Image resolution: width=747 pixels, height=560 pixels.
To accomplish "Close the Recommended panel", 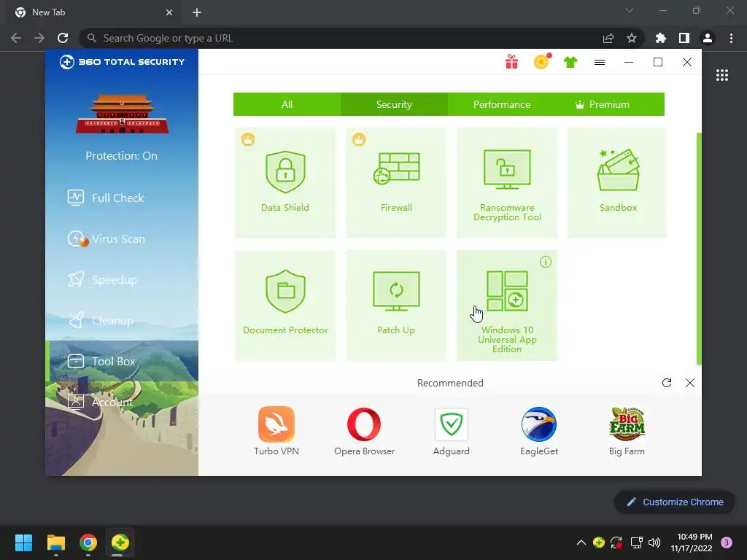I will [x=690, y=383].
